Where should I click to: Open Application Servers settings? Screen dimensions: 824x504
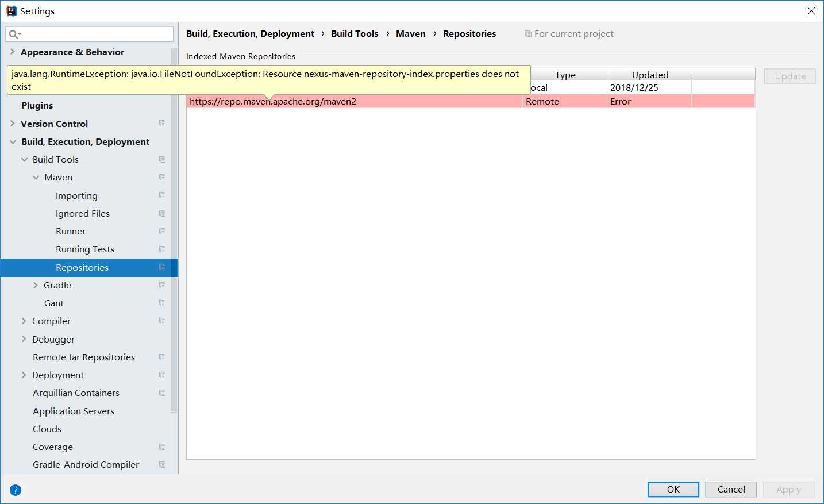pos(74,411)
